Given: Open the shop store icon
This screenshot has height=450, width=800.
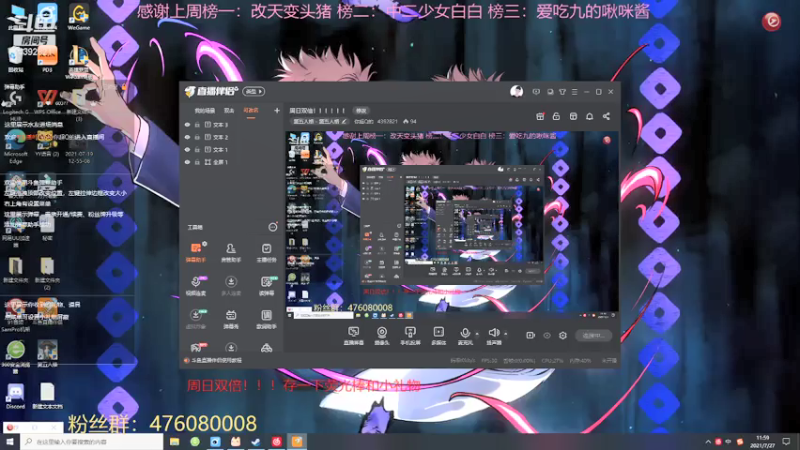Looking at the screenshot, I should click(x=573, y=116).
